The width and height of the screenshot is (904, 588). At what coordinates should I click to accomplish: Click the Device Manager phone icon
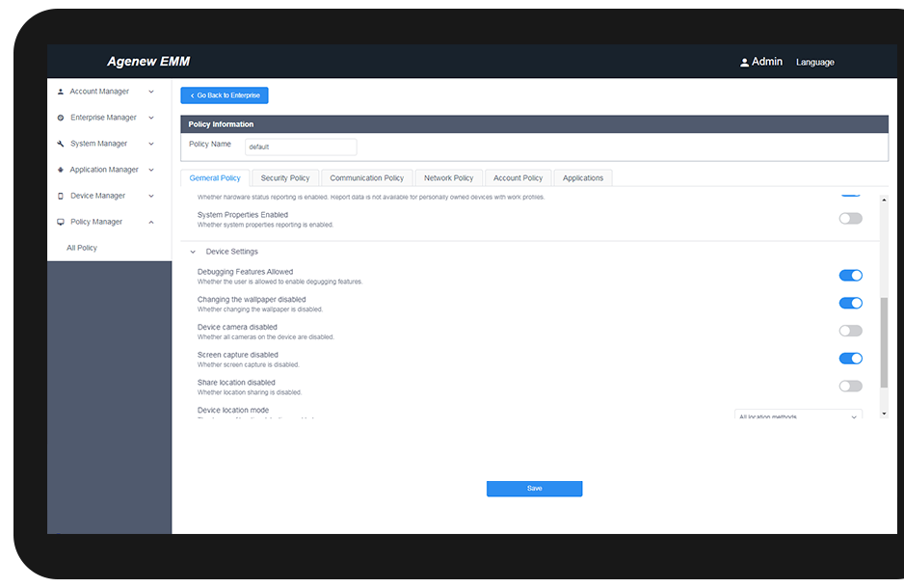61,196
